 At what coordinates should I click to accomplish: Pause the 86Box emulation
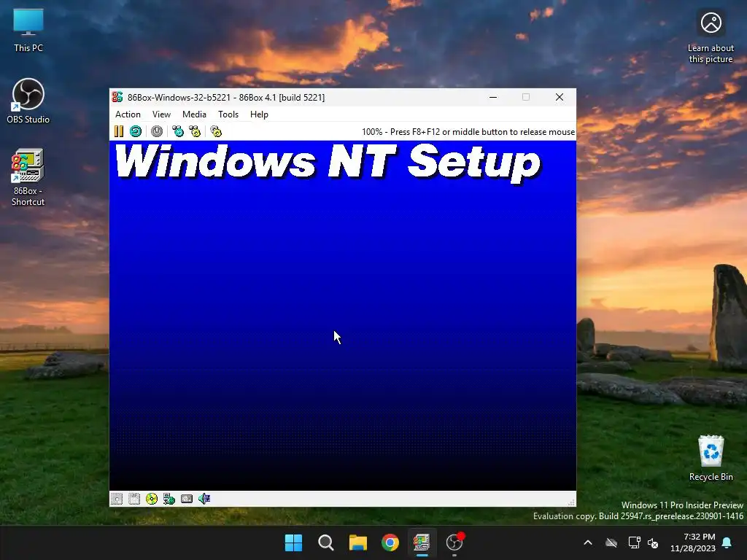pos(119,131)
